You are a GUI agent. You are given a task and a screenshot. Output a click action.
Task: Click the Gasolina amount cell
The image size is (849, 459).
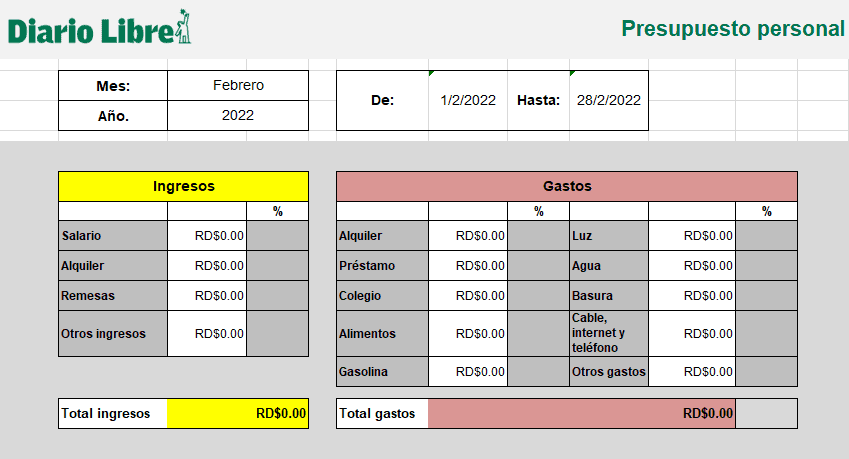[x=468, y=372]
